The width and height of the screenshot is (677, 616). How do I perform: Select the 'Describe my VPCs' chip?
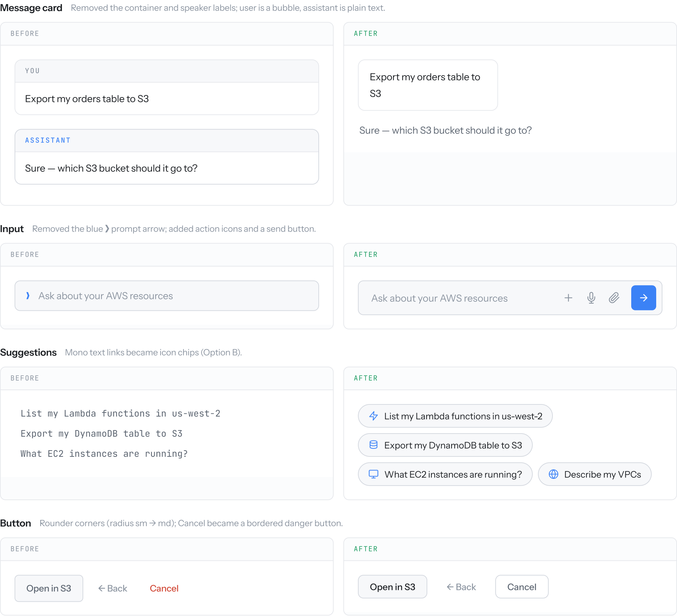pos(594,474)
